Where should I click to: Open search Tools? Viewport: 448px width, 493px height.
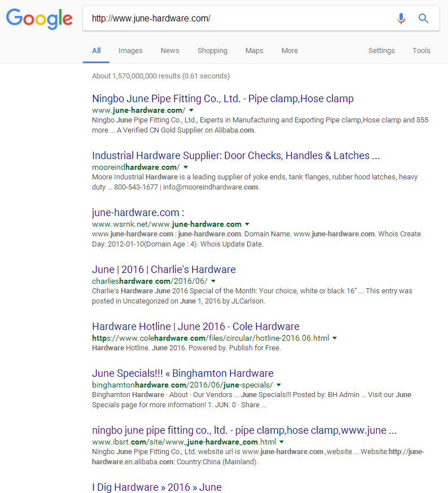point(421,51)
